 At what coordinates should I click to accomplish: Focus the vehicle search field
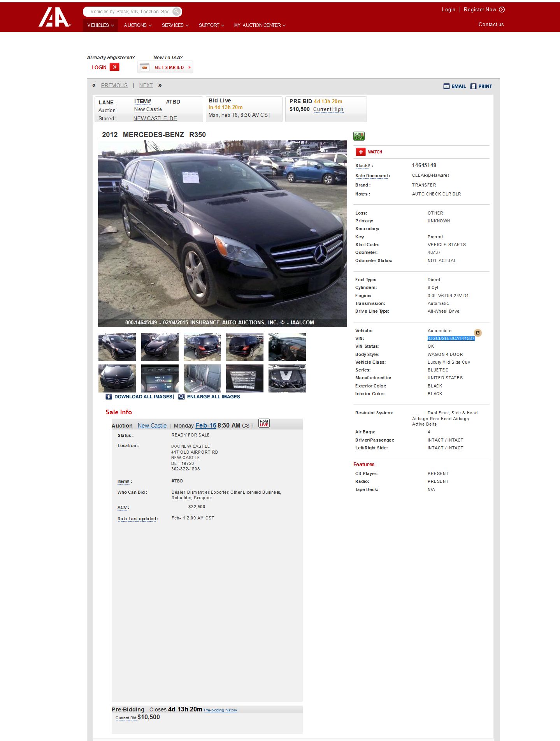129,12
